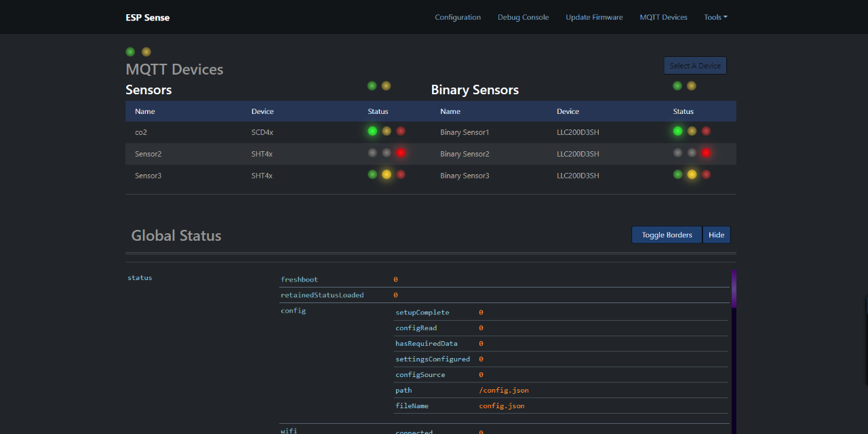This screenshot has height=434, width=868.
Task: Click the green status LED for co2 sensor
Action: [x=372, y=131]
